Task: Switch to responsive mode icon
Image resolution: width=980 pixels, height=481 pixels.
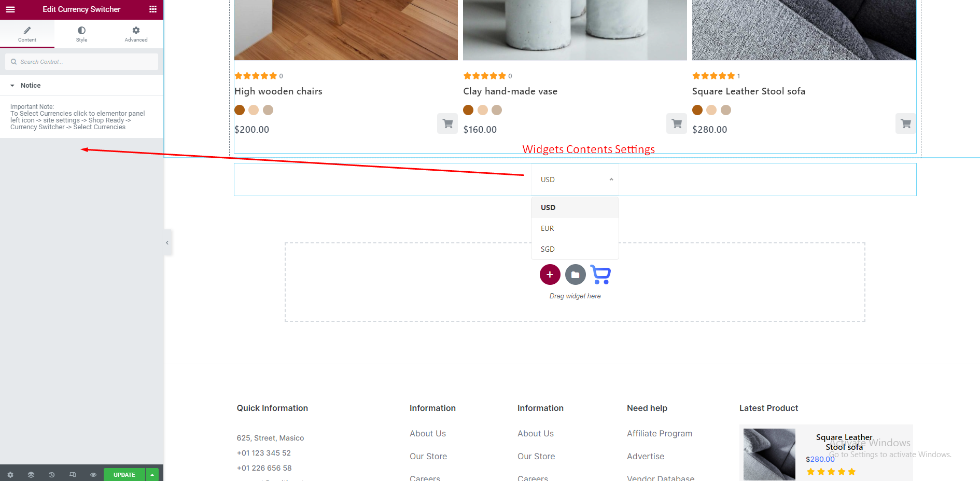Action: point(73,475)
